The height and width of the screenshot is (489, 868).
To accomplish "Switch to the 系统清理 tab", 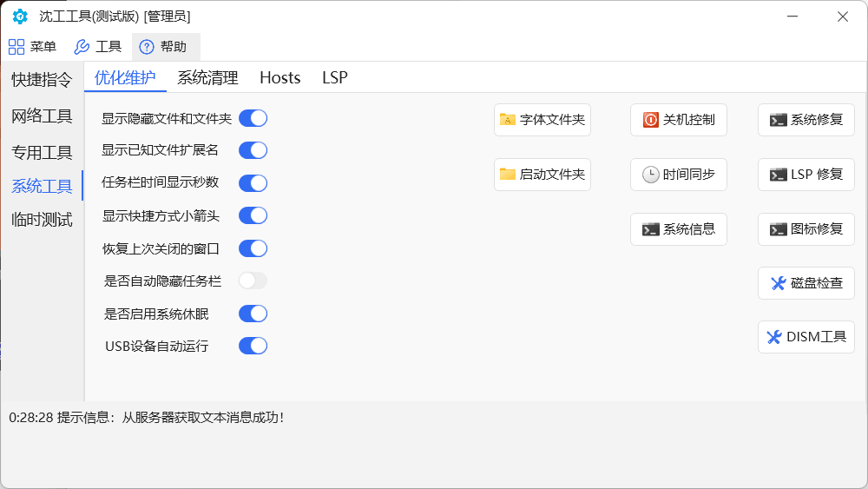I will pos(207,77).
